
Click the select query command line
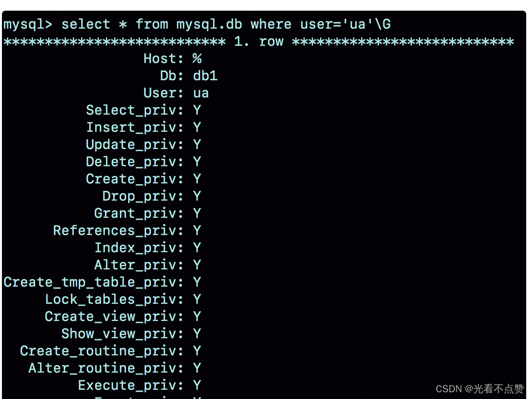tap(197, 24)
